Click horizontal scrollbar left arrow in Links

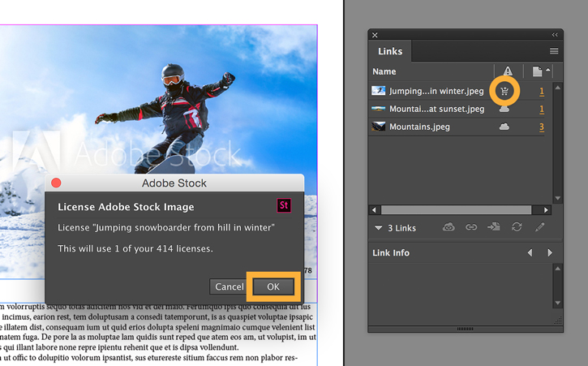pyautogui.click(x=374, y=210)
